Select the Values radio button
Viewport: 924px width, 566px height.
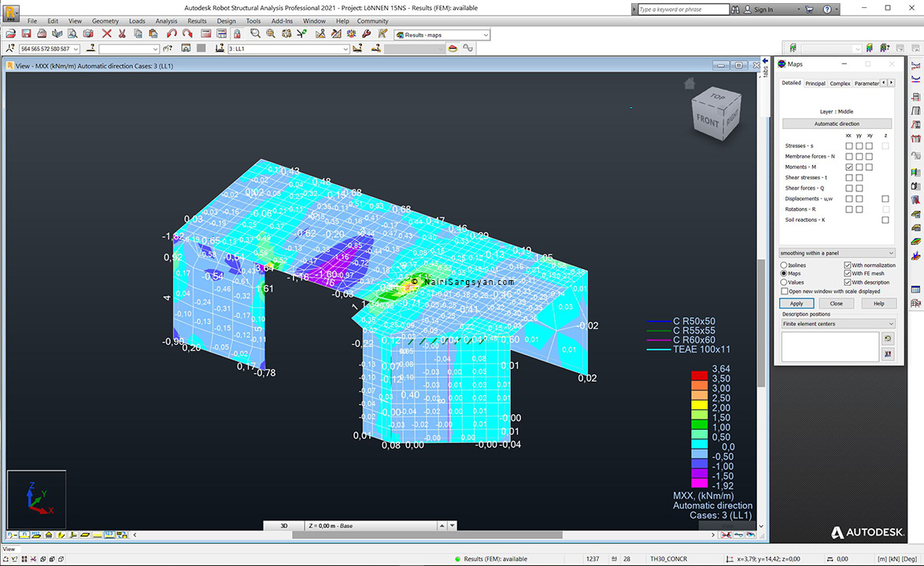coord(784,283)
